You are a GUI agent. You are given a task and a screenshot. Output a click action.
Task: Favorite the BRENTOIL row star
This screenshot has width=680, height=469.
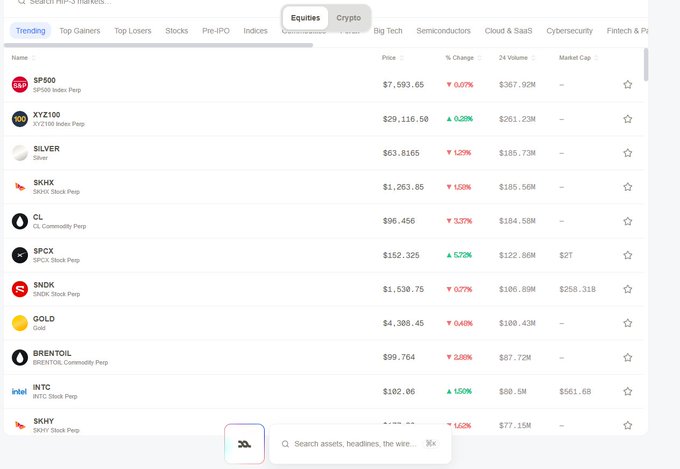click(627, 357)
